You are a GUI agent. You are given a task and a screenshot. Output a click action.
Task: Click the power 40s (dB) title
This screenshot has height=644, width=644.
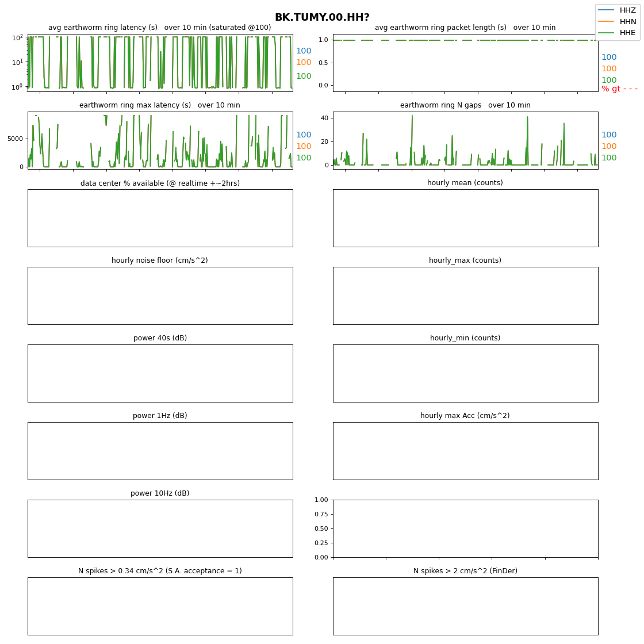(160, 338)
